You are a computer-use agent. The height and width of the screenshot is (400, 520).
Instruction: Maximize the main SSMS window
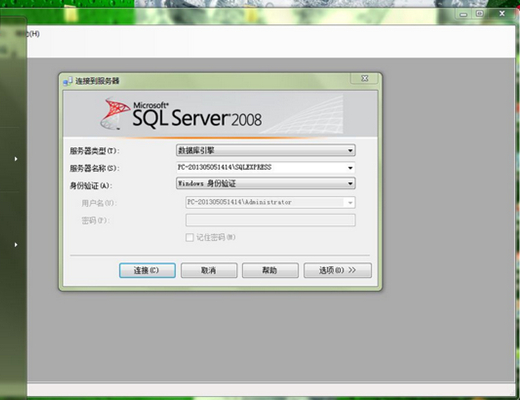(480, 14)
